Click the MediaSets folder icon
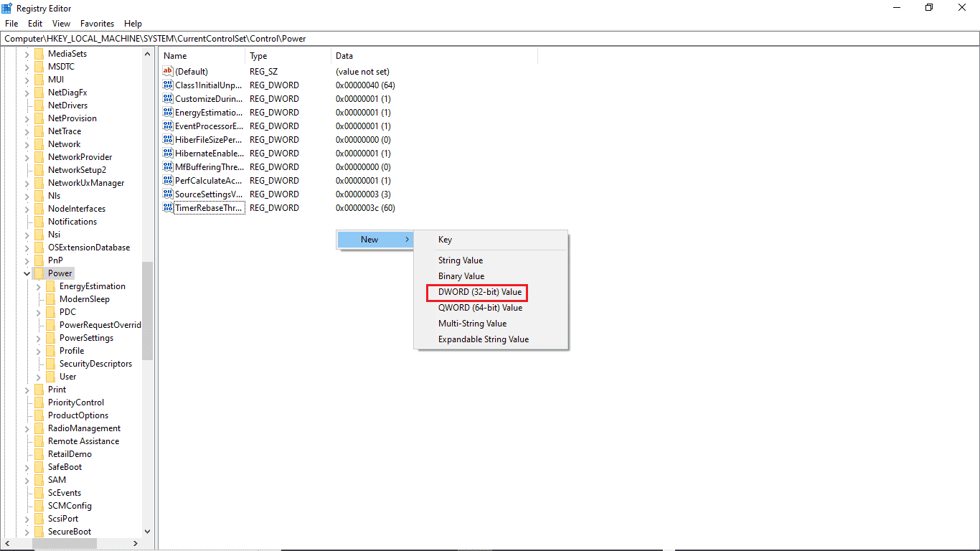This screenshot has width=980, height=551. point(39,54)
